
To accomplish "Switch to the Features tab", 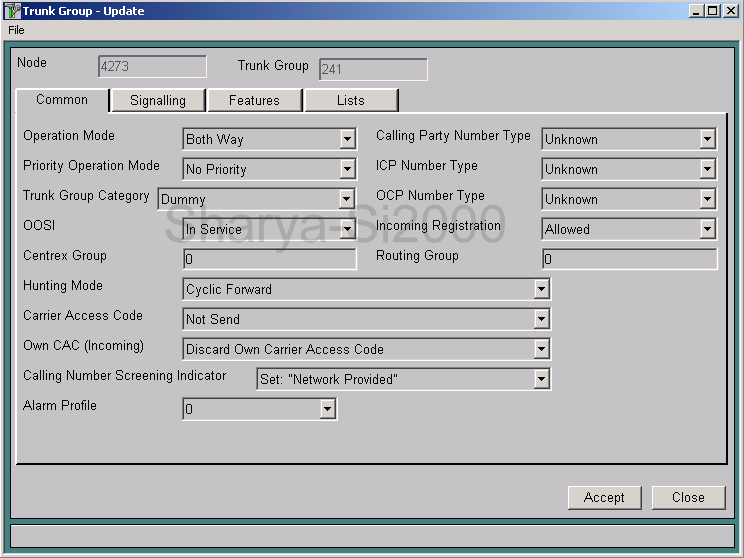I will [x=254, y=100].
